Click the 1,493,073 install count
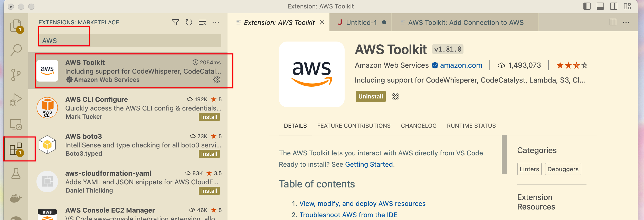Image resolution: width=644 pixels, height=220 pixels. click(x=525, y=65)
